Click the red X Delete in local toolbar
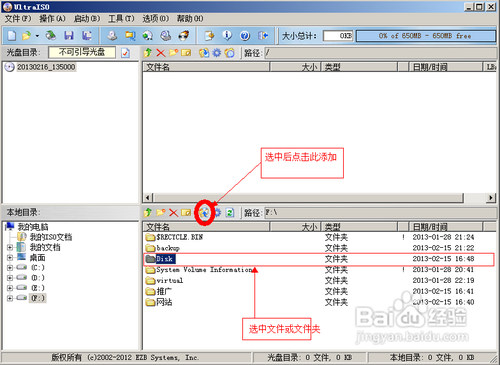This screenshot has width=500, height=365. 173,212
